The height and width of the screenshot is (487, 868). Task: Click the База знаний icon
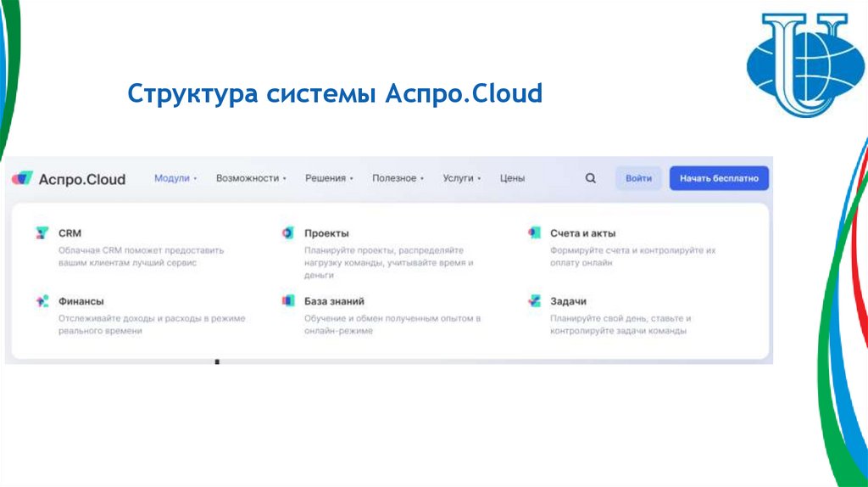tap(288, 301)
